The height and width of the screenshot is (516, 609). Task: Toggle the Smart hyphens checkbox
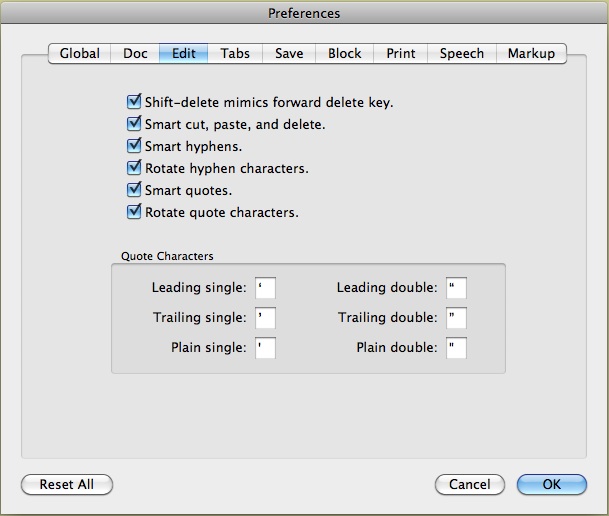[134, 146]
